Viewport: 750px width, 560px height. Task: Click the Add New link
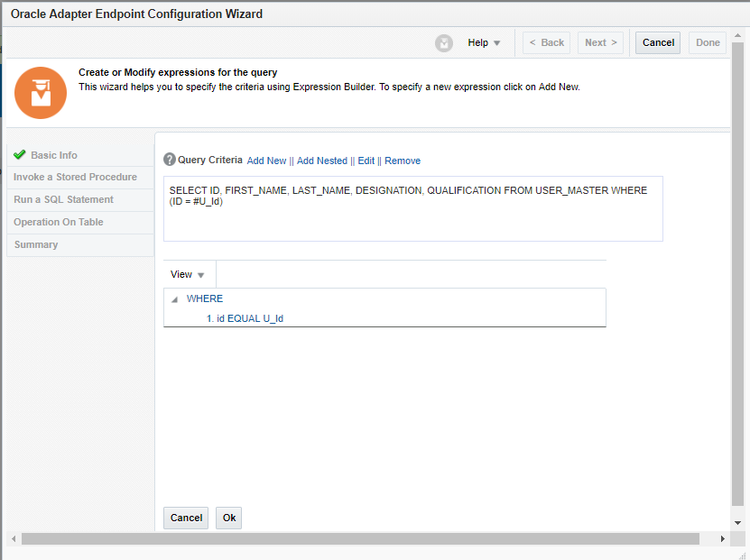tap(266, 161)
